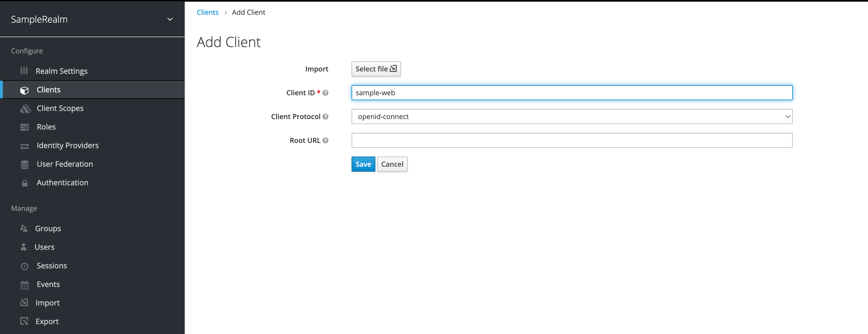Expand the SampleRealm realm selector
The width and height of the screenshot is (868, 334).
pos(170,19)
